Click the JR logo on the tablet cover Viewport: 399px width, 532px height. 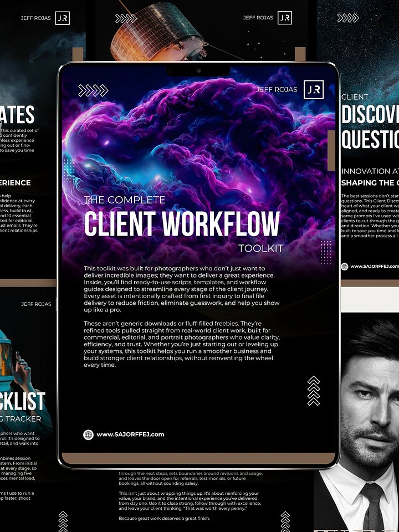313,90
